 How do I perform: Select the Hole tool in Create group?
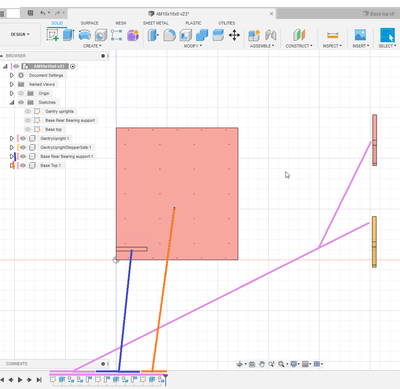click(x=101, y=35)
